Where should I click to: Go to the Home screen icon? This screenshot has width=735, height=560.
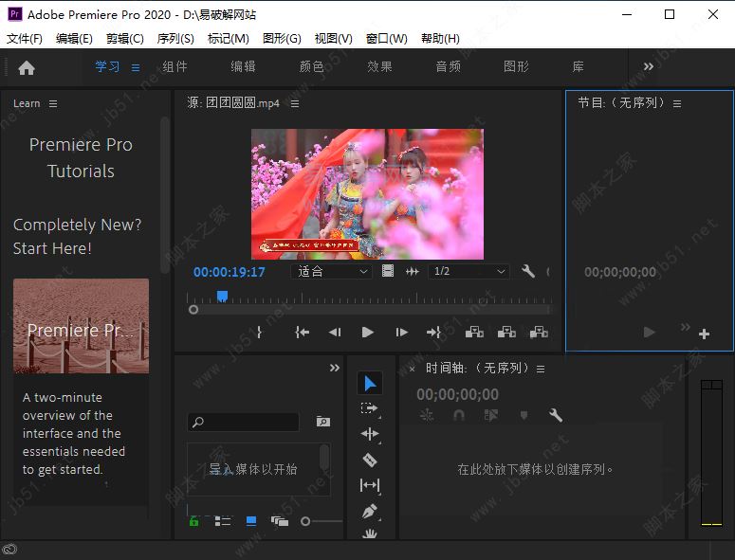27,68
